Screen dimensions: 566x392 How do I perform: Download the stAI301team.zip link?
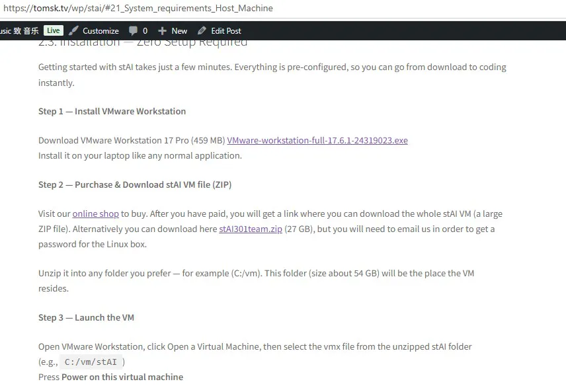pyautogui.click(x=251, y=229)
